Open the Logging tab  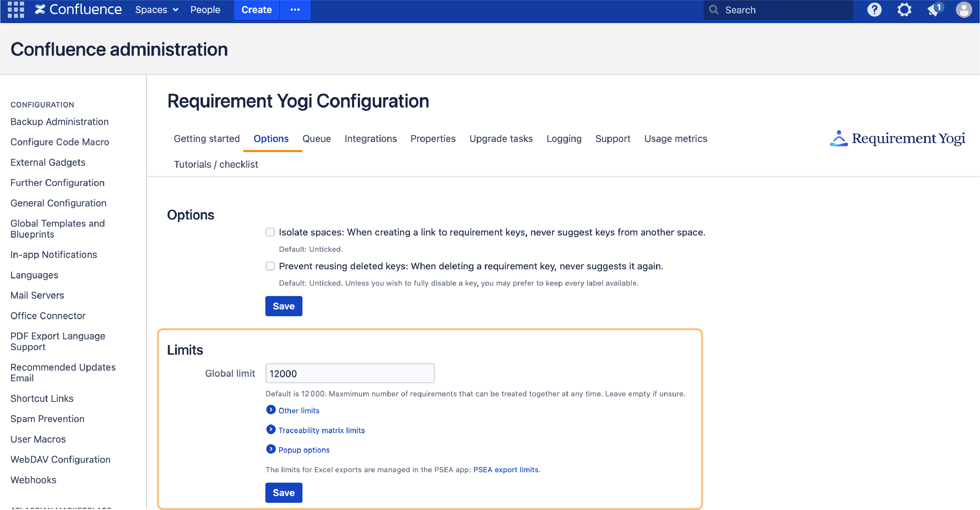[564, 138]
